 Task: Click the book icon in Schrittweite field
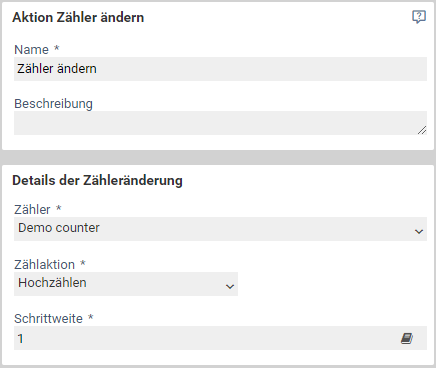point(407,338)
